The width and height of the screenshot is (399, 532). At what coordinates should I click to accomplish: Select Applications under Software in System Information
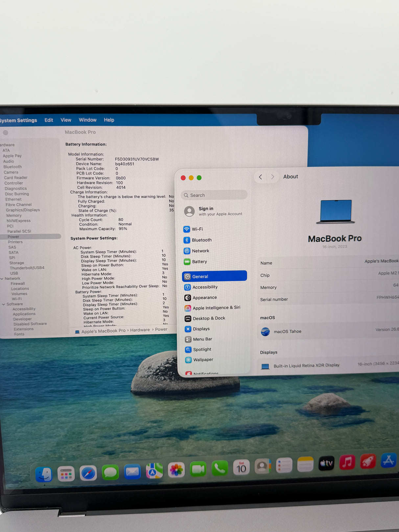pos(24,314)
